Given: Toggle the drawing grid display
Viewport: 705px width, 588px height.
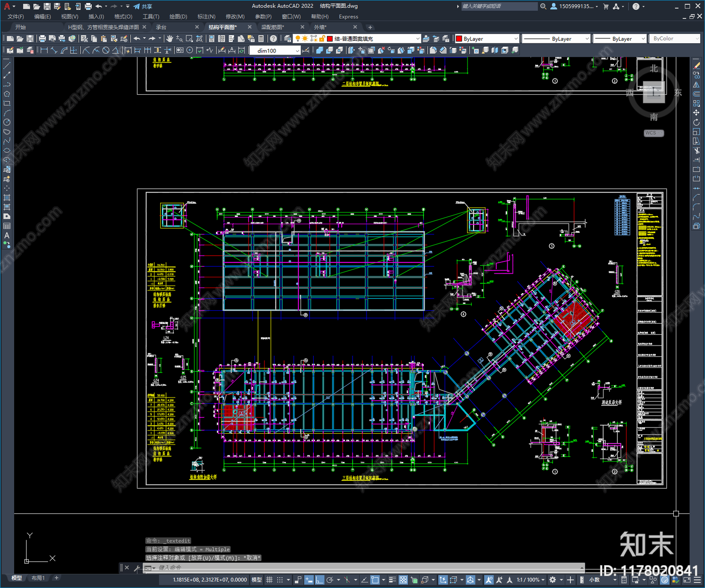Looking at the screenshot, I should point(269,580).
